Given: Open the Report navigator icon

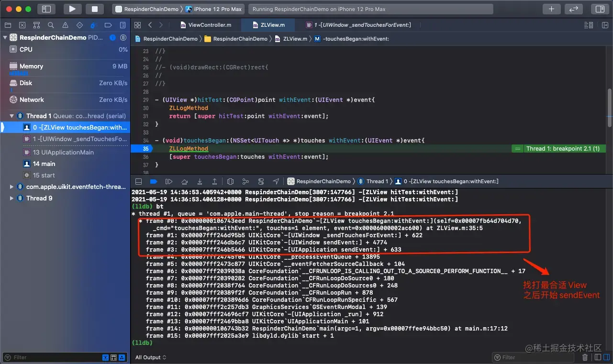Looking at the screenshot, I should click(123, 25).
